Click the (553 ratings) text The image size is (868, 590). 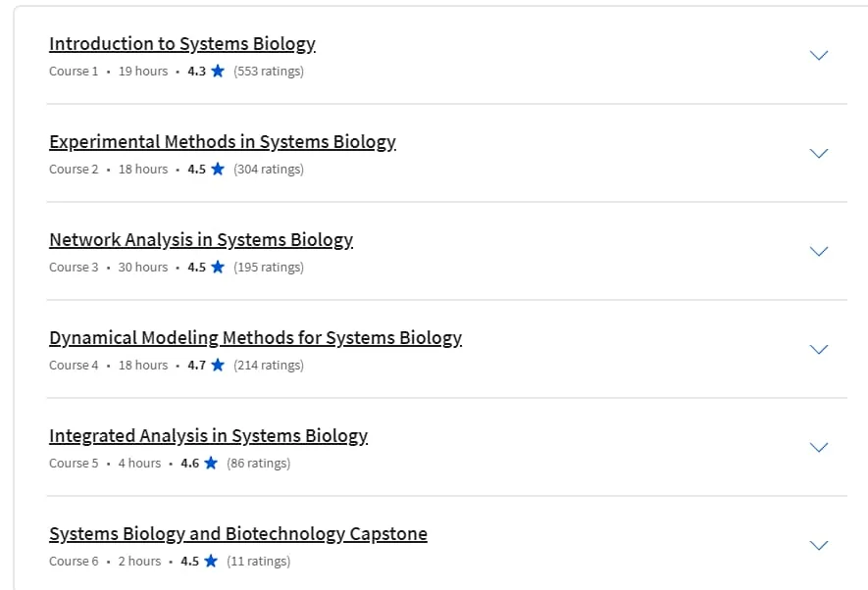(x=269, y=72)
